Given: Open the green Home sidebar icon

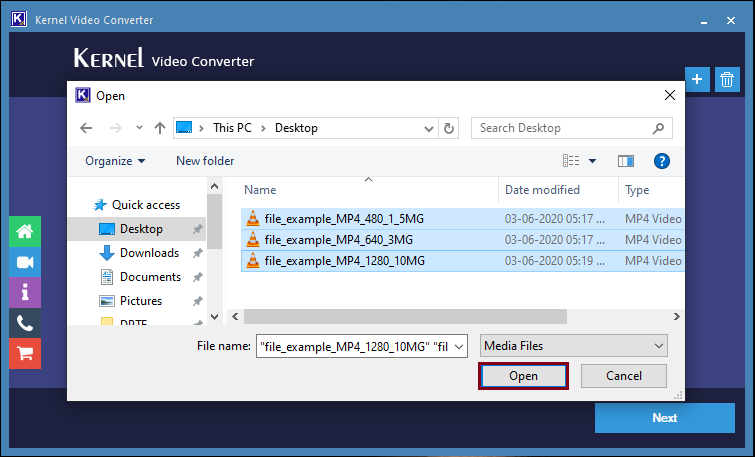Looking at the screenshot, I should point(25,232).
